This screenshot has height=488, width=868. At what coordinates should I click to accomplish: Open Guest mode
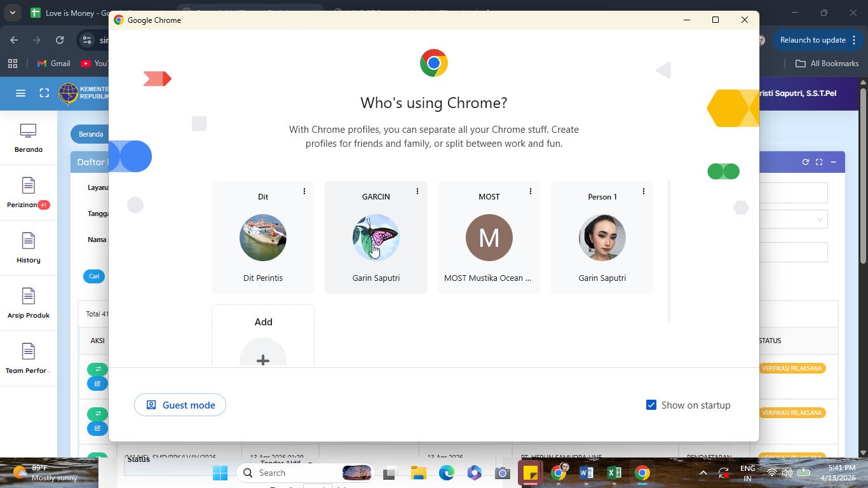(x=180, y=405)
